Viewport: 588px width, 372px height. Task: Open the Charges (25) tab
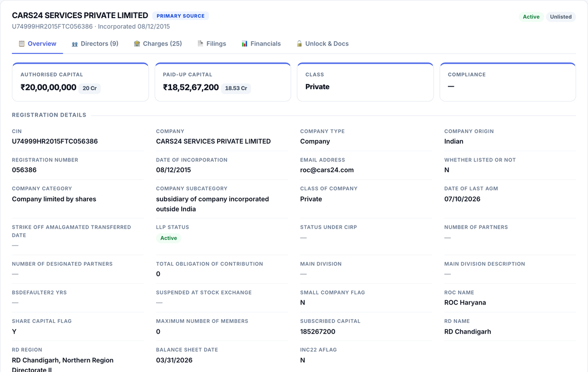[158, 44]
